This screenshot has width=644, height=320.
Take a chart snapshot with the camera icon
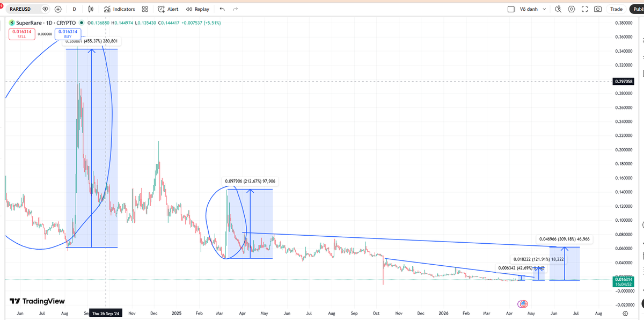tap(597, 9)
